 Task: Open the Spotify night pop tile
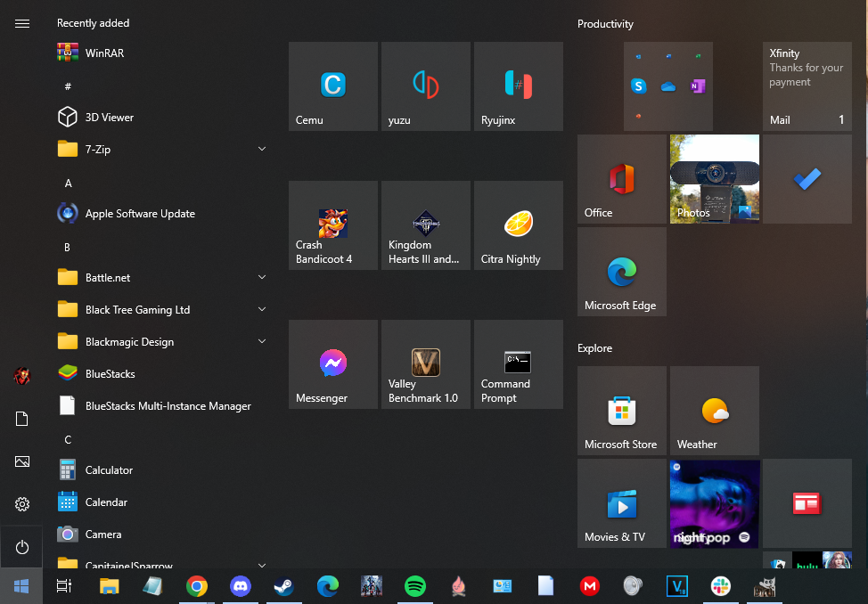point(714,503)
